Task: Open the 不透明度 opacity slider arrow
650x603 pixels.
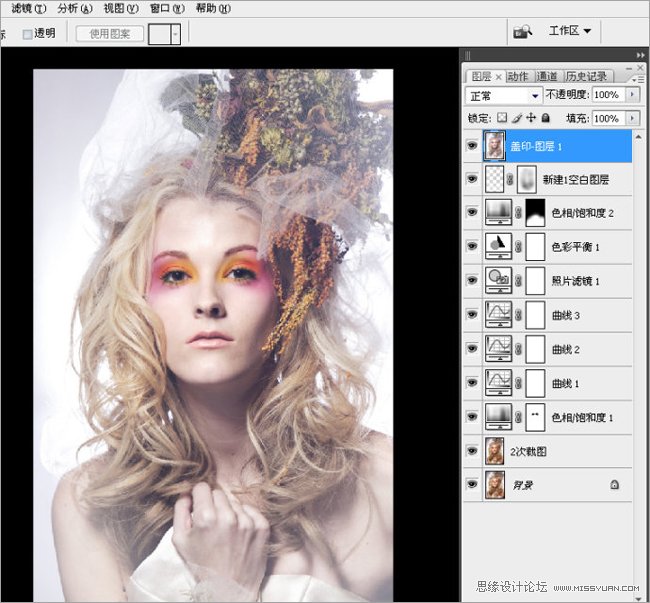Action: click(634, 95)
